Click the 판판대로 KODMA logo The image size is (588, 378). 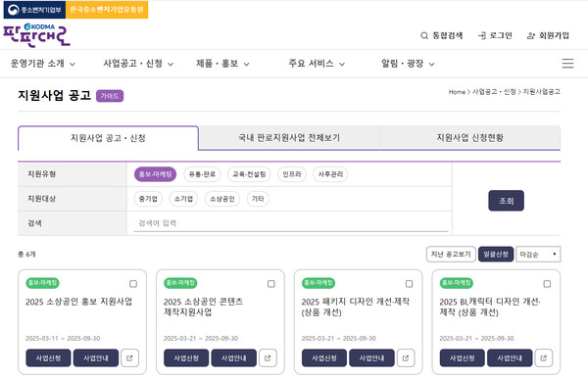[37, 35]
